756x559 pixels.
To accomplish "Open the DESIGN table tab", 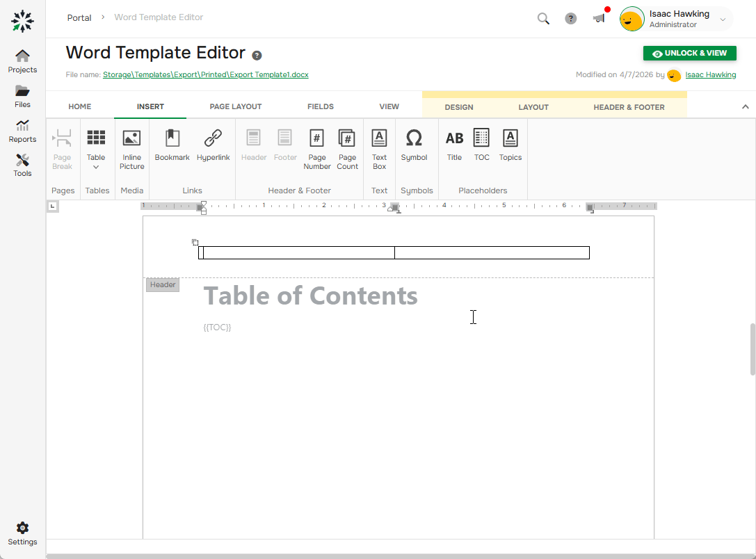I will (x=459, y=107).
